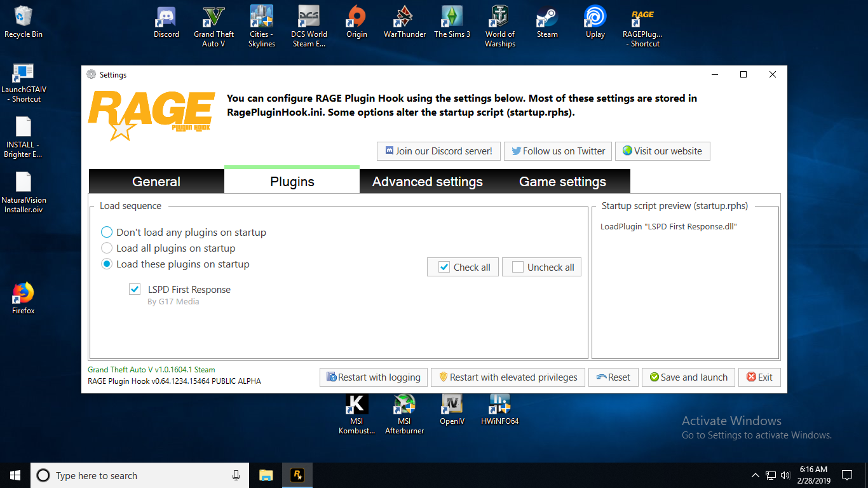This screenshot has width=868, height=488.
Task: Click Join our Discord server button
Action: tap(438, 151)
